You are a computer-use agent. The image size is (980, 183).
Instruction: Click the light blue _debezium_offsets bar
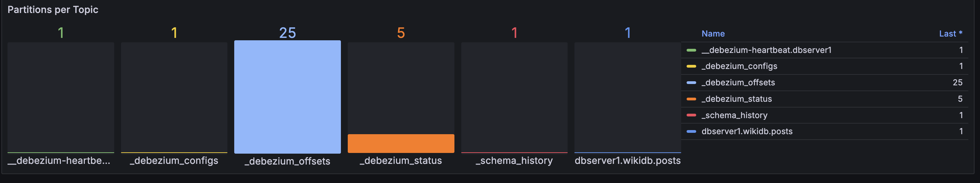(287, 97)
